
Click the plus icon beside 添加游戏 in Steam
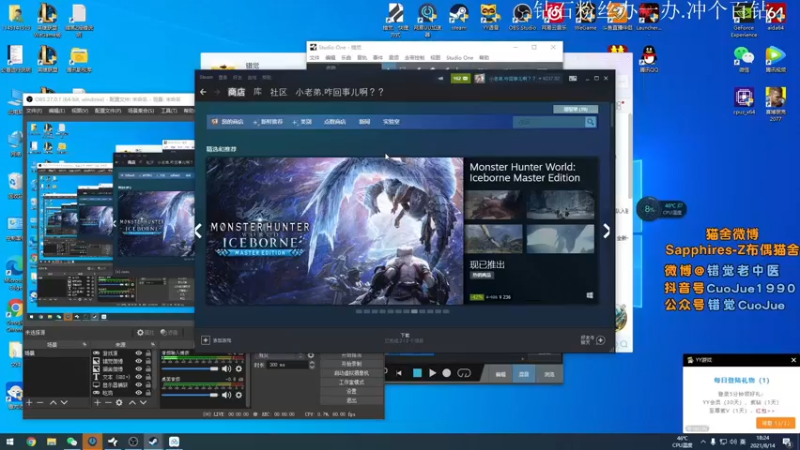tap(205, 340)
